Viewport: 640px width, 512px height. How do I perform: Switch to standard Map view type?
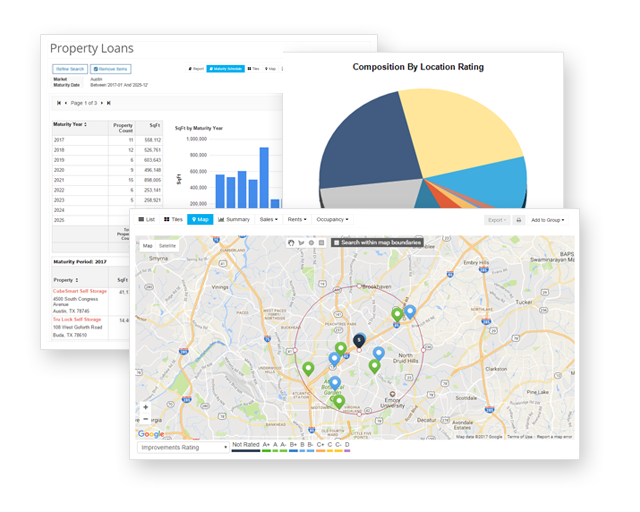point(147,245)
